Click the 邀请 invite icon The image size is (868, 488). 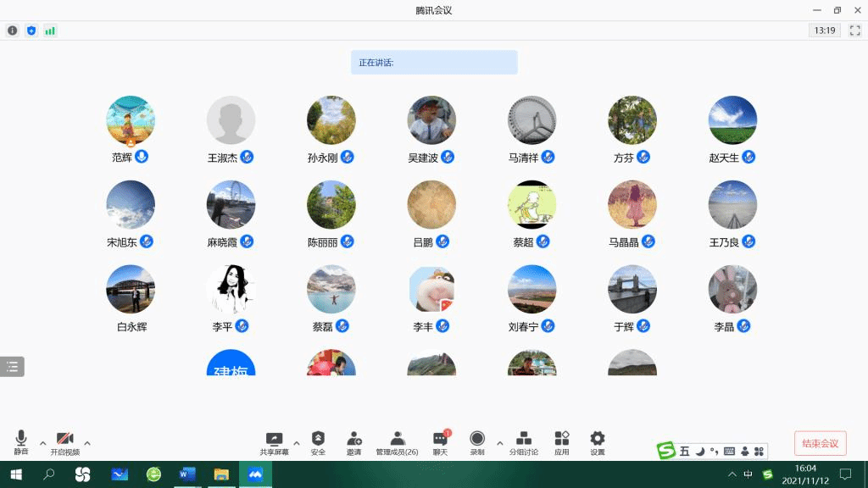tap(354, 442)
